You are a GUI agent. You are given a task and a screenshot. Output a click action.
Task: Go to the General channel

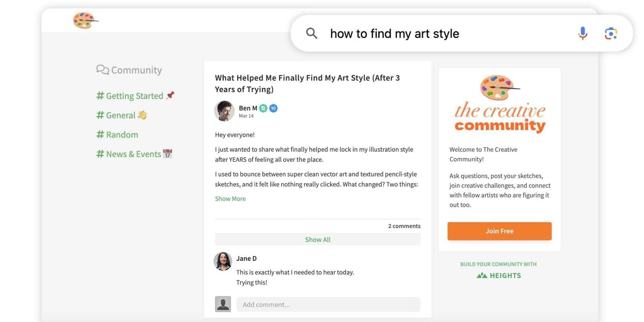(120, 115)
